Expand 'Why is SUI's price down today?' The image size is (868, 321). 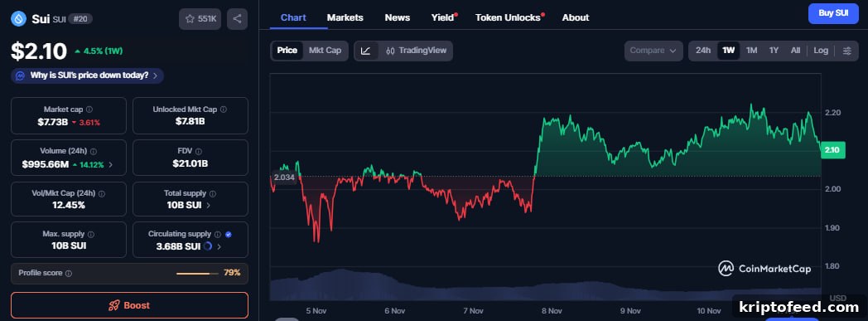88,75
